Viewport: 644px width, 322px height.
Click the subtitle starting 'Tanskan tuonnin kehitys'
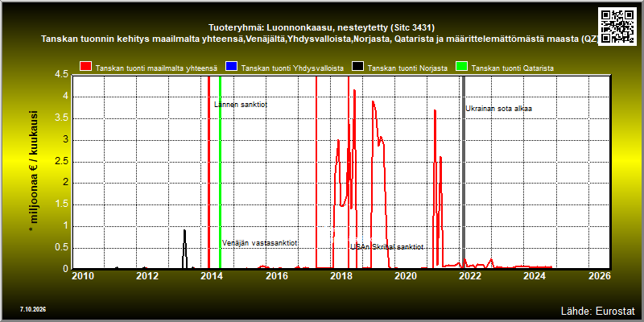point(320,39)
